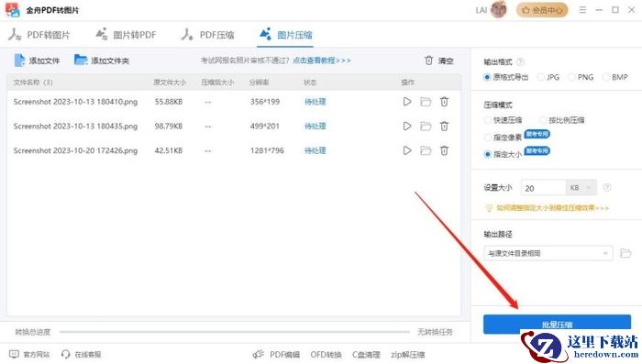Open output folder for Screenshot 2023-10-20 172426.png
This screenshot has height=364, width=642.
coord(426,150)
